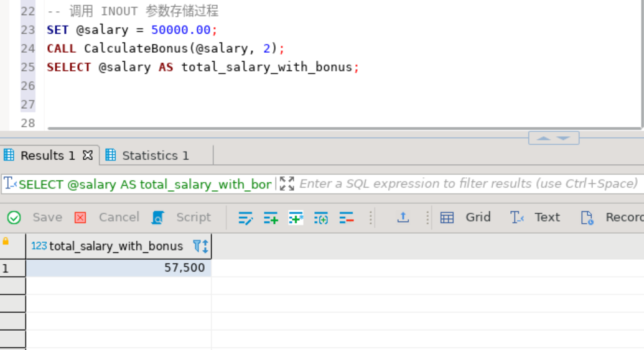Viewport: 644px width, 350px height.
Task: Switch to Text view mode
Action: point(536,217)
